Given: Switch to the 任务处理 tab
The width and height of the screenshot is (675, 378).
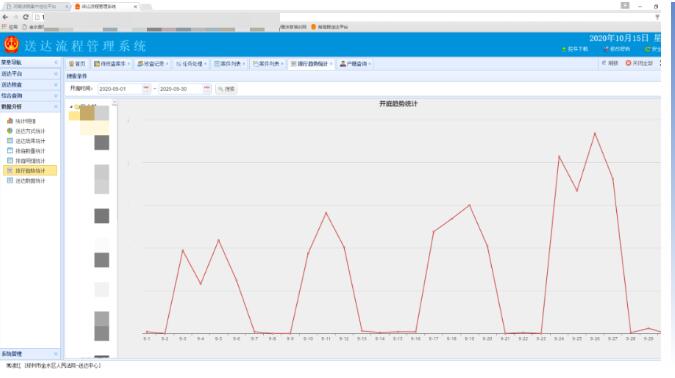Looking at the screenshot, I should pyautogui.click(x=191, y=64).
